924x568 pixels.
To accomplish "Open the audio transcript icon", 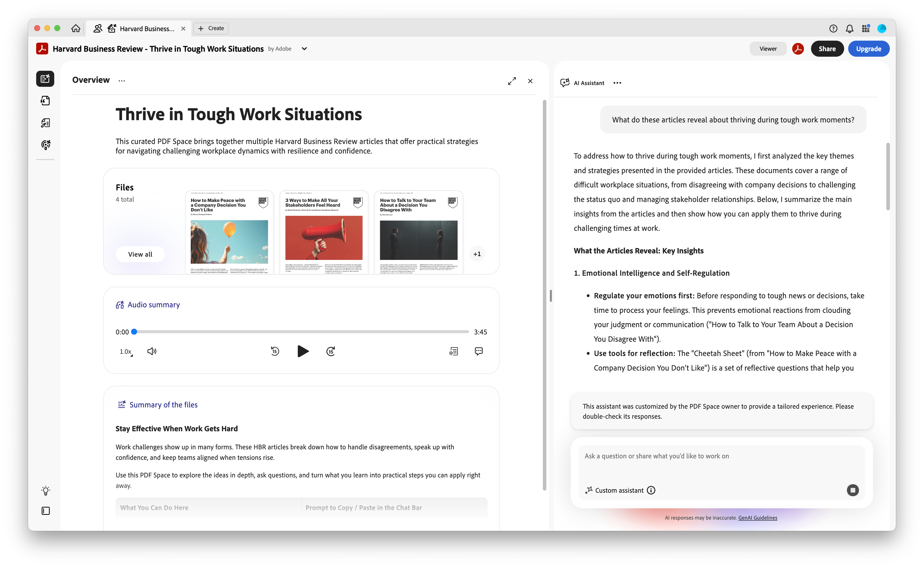I will point(454,352).
